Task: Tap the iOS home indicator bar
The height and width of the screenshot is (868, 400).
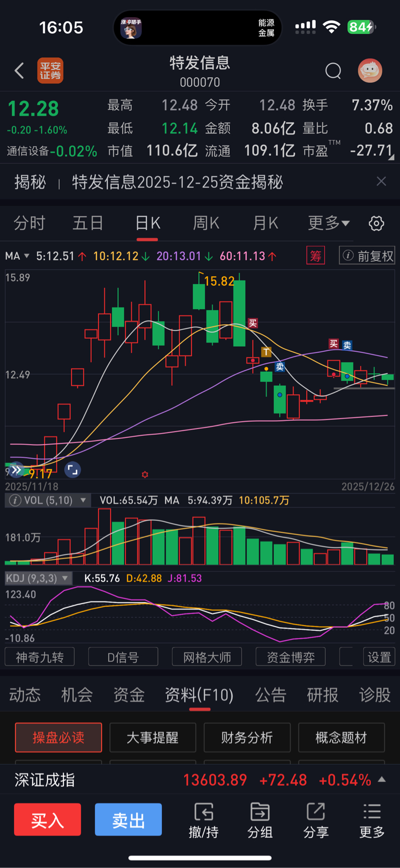Action: [x=200, y=858]
